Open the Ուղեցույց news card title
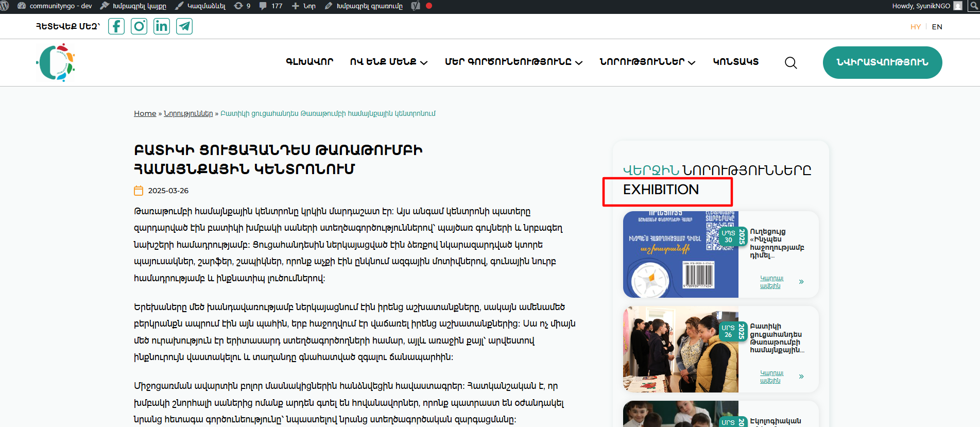This screenshot has height=427, width=980. click(x=777, y=243)
